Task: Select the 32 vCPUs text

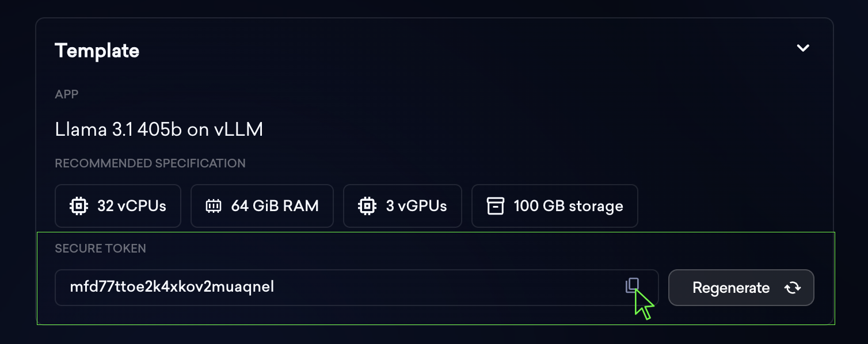Action: click(132, 206)
